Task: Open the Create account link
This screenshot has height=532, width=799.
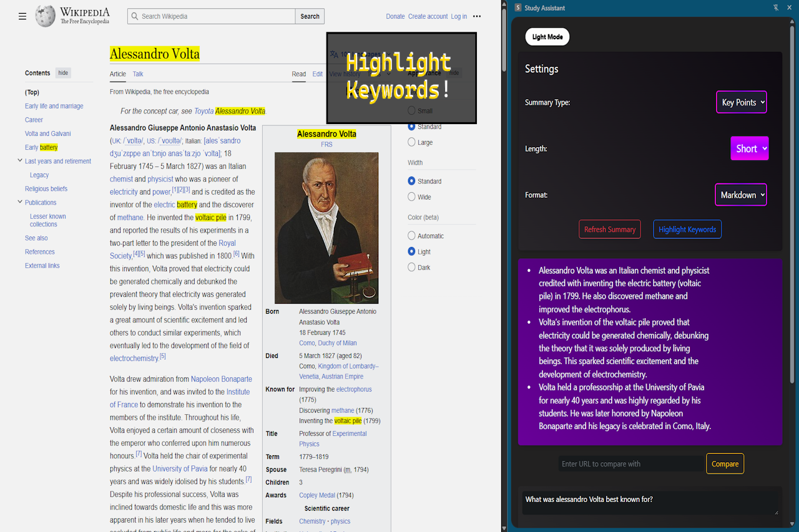Action: (428, 16)
